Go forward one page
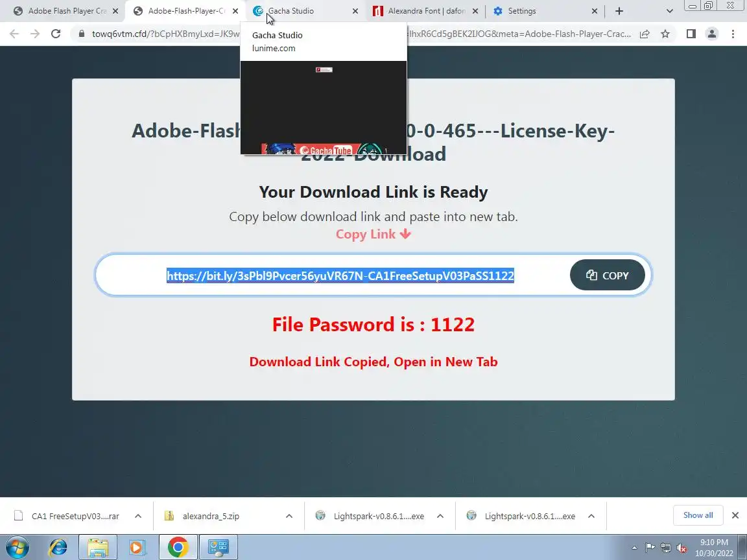747x560 pixels. click(x=35, y=34)
